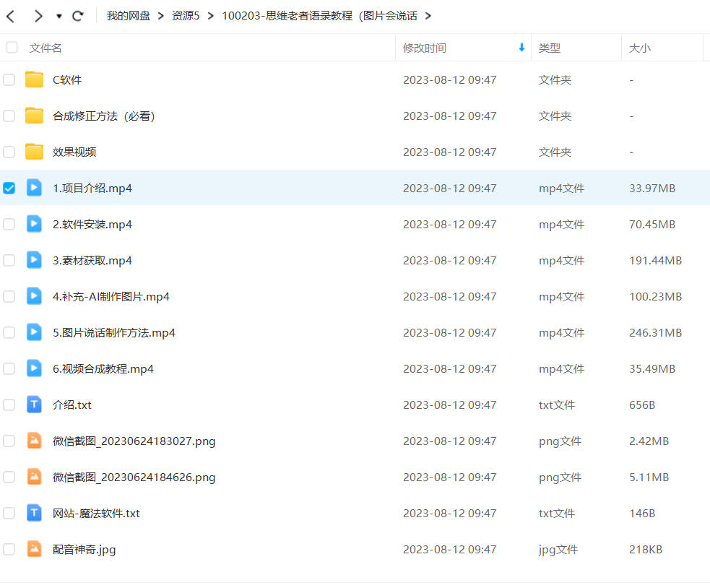
Task: Click the video icon of 3.素材获取.mp4
Action: 34,260
